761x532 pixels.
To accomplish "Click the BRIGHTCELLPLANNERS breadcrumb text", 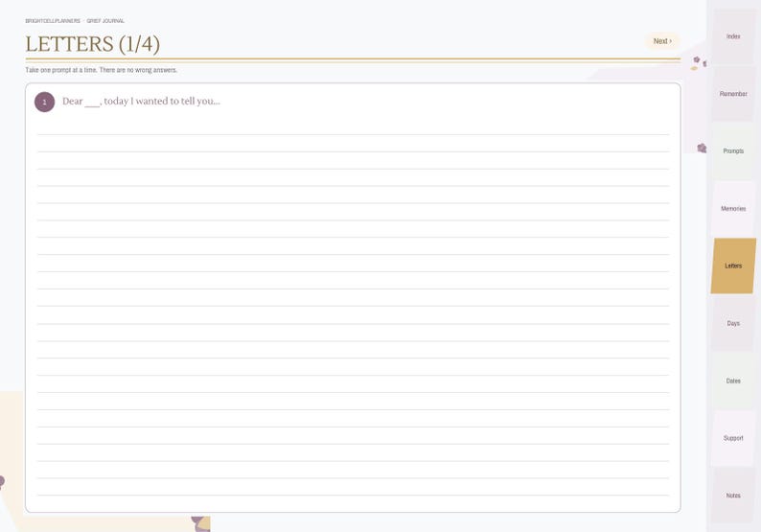I will [x=53, y=21].
